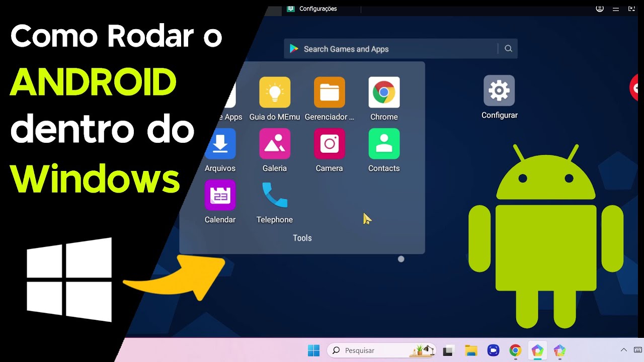
Task: Open the Camera app
Action: 330,144
